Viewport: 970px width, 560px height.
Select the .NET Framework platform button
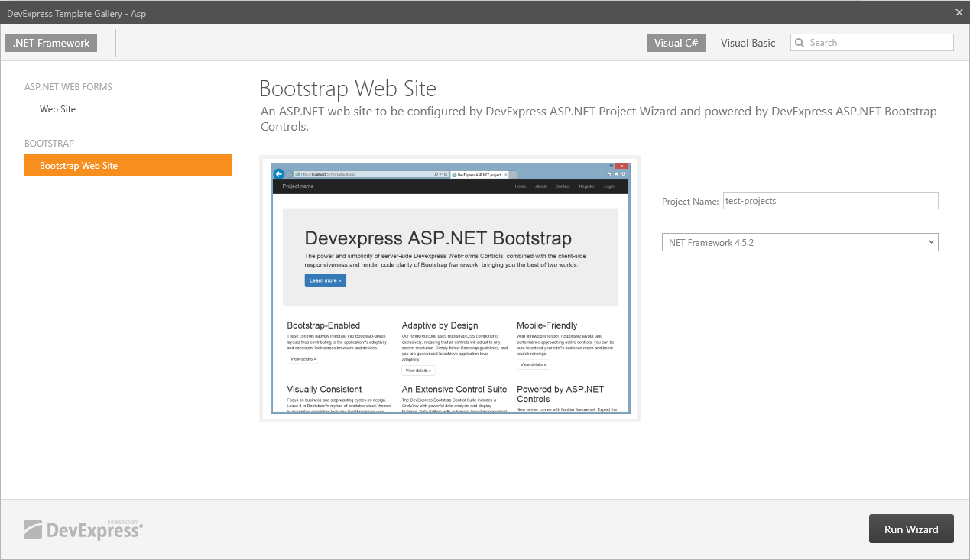point(51,43)
